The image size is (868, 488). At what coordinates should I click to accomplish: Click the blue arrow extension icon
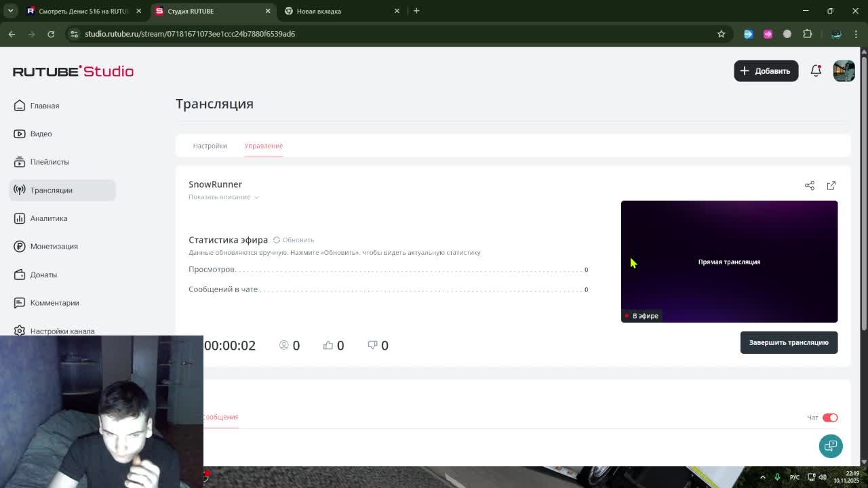point(748,34)
